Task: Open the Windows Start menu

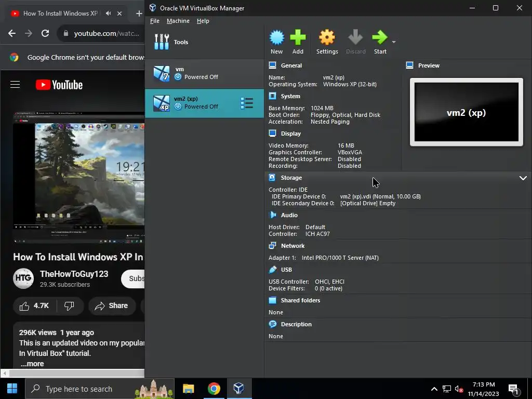Action: 12,389
